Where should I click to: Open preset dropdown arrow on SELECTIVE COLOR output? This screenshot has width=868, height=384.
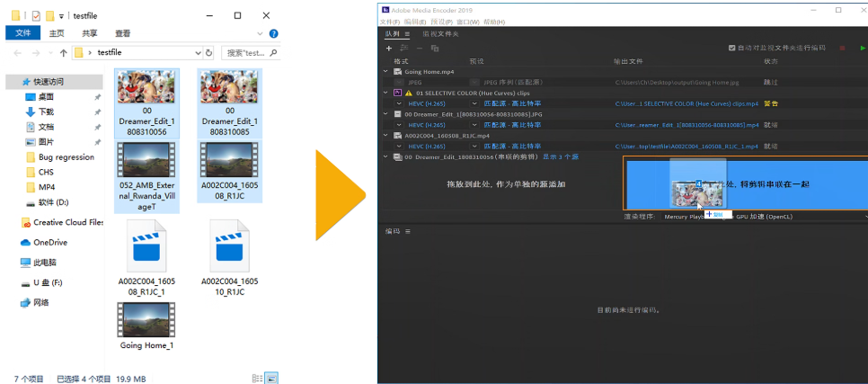tap(474, 103)
